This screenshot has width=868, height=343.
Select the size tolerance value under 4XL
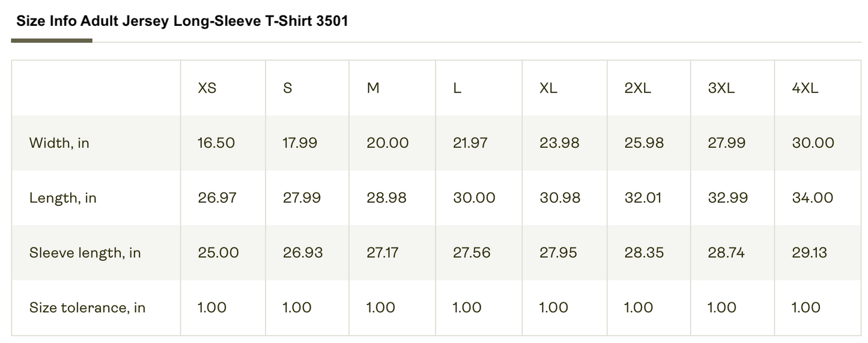(x=806, y=308)
